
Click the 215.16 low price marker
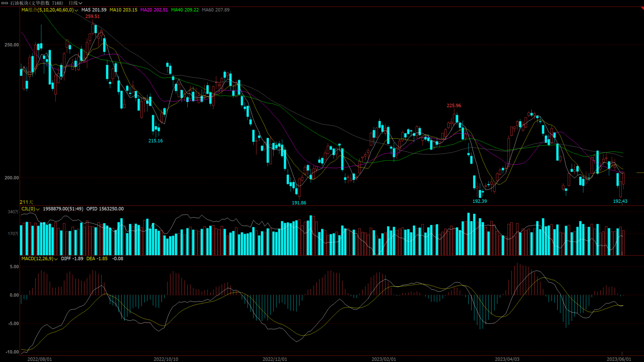click(156, 141)
